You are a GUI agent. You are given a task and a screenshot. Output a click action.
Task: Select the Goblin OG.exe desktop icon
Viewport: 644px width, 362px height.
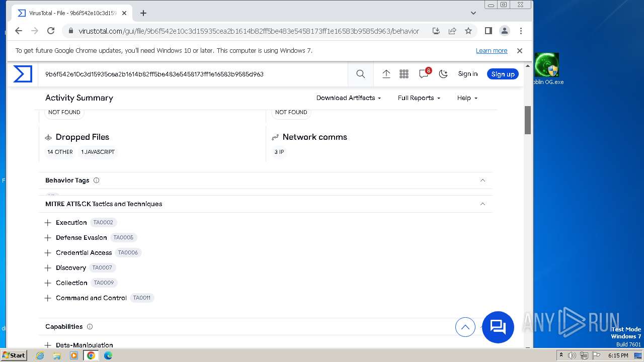547,69
